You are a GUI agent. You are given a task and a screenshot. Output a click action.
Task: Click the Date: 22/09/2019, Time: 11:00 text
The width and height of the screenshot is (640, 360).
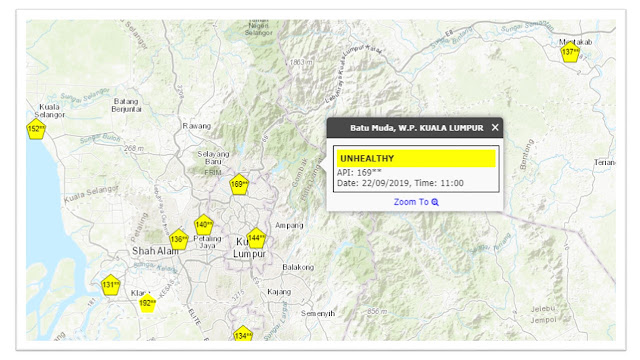point(400,183)
